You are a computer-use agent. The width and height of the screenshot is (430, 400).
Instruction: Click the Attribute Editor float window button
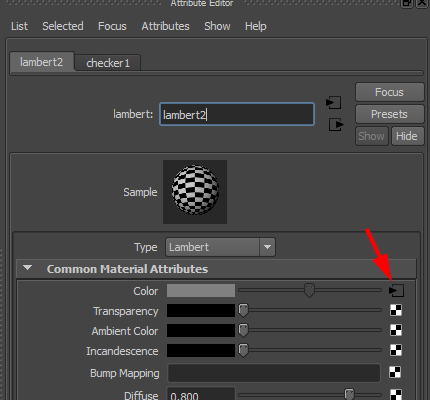click(407, 3)
